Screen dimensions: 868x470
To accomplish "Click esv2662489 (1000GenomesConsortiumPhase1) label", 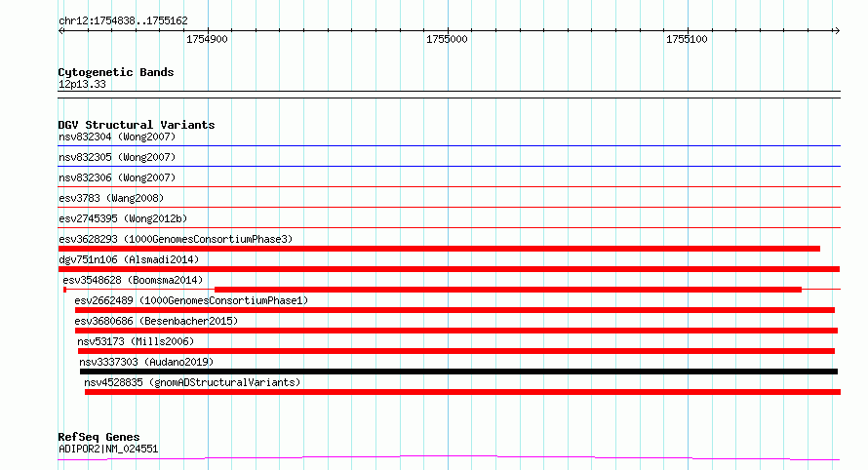I will point(191,300).
